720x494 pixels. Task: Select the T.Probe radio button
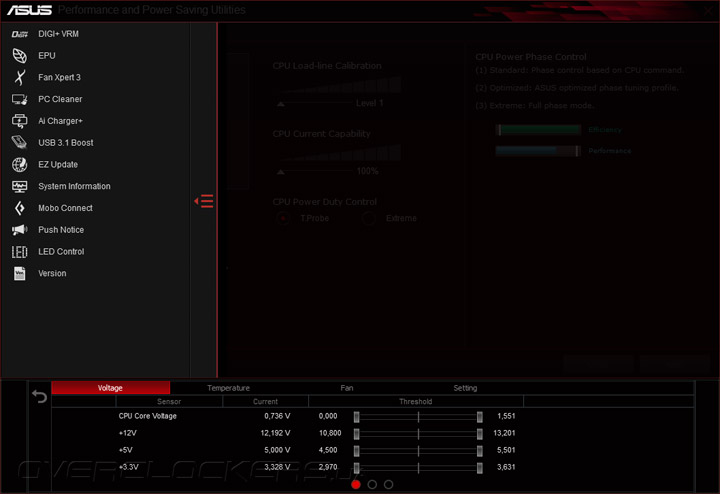point(283,218)
